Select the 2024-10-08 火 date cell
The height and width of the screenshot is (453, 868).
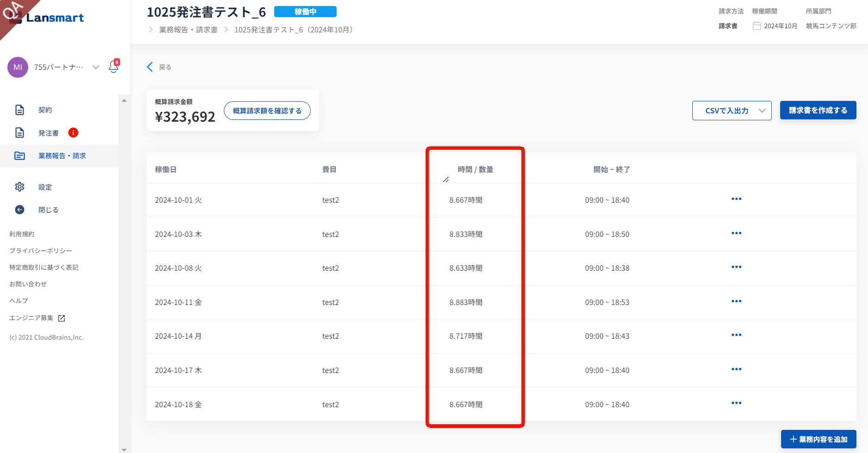pos(179,268)
